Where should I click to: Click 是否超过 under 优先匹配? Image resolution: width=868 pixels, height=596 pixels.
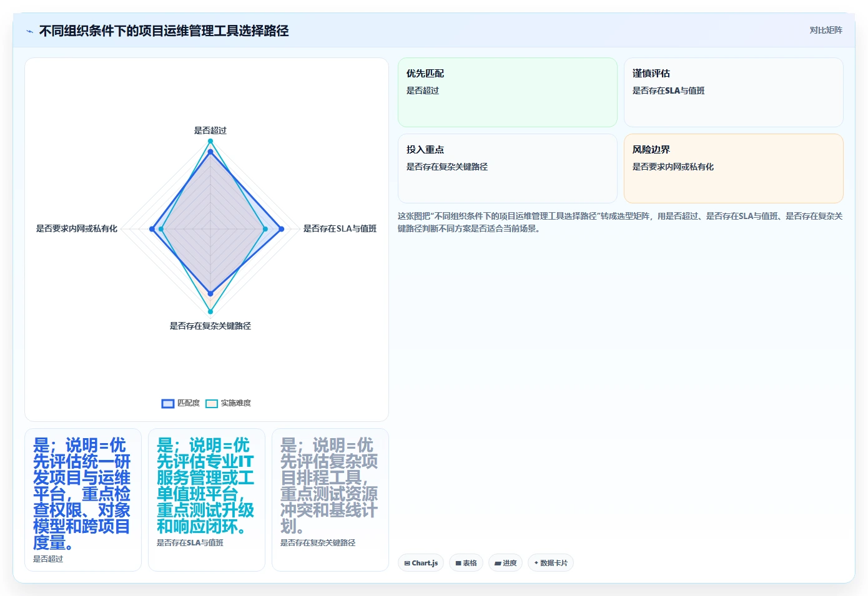pyautogui.click(x=423, y=90)
